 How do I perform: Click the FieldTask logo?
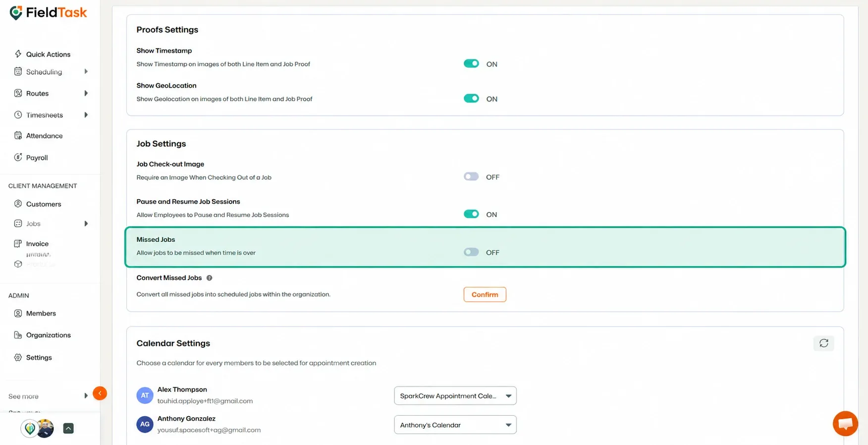point(48,12)
